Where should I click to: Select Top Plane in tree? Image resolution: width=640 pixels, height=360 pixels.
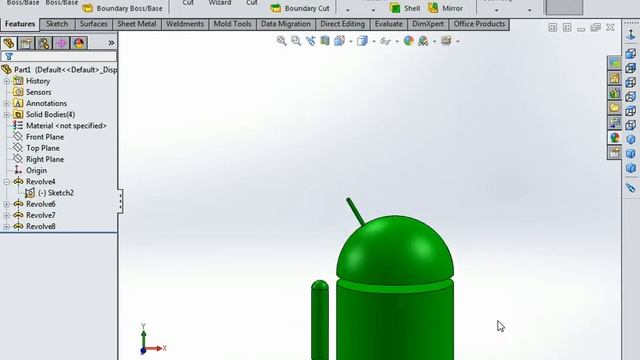[x=37, y=148]
